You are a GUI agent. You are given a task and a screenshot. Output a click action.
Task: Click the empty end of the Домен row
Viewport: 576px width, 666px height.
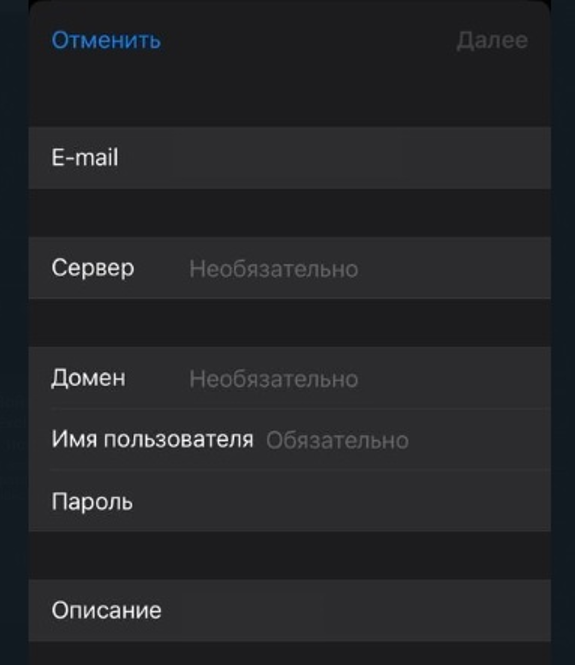tap(455, 378)
